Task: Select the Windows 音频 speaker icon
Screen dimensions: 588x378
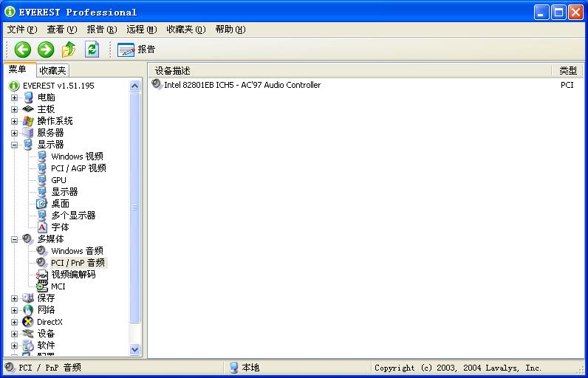Action: click(42, 251)
